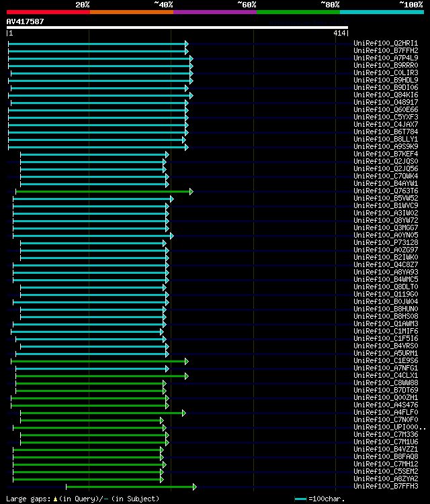Click the orange ~40% identity legend segment

[x=132, y=12]
